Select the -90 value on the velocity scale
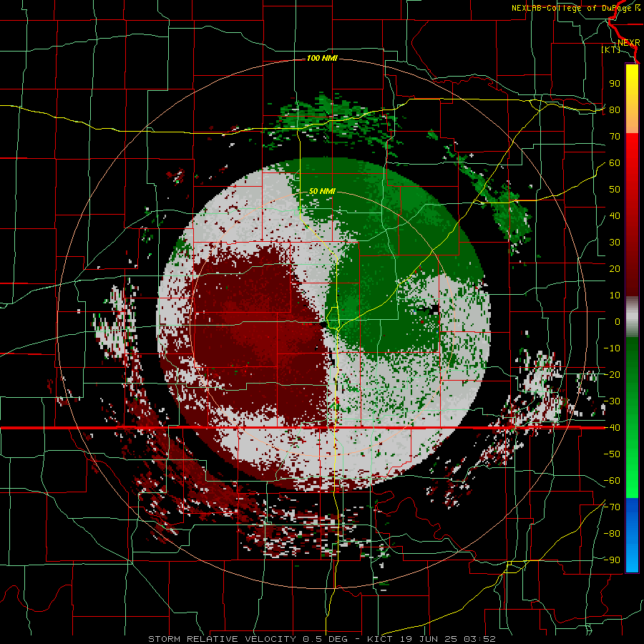 (612, 560)
